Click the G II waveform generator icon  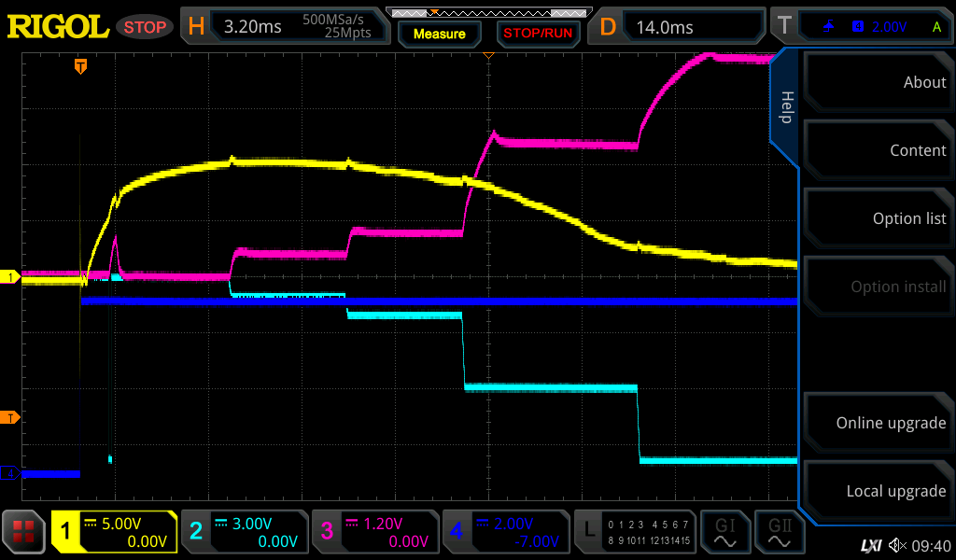click(780, 532)
